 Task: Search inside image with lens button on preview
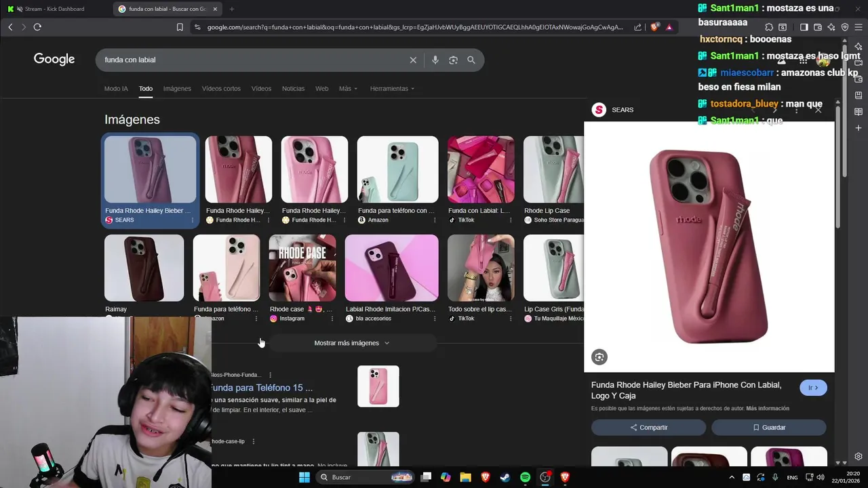click(599, 357)
